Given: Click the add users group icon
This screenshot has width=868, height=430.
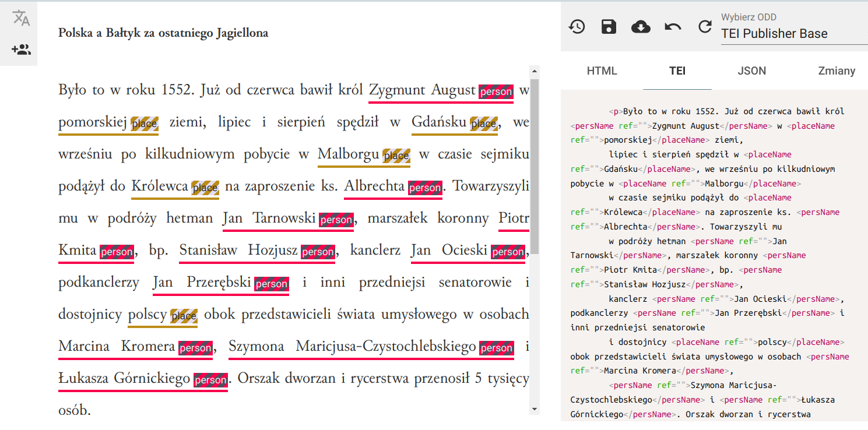Looking at the screenshot, I should 21,50.
